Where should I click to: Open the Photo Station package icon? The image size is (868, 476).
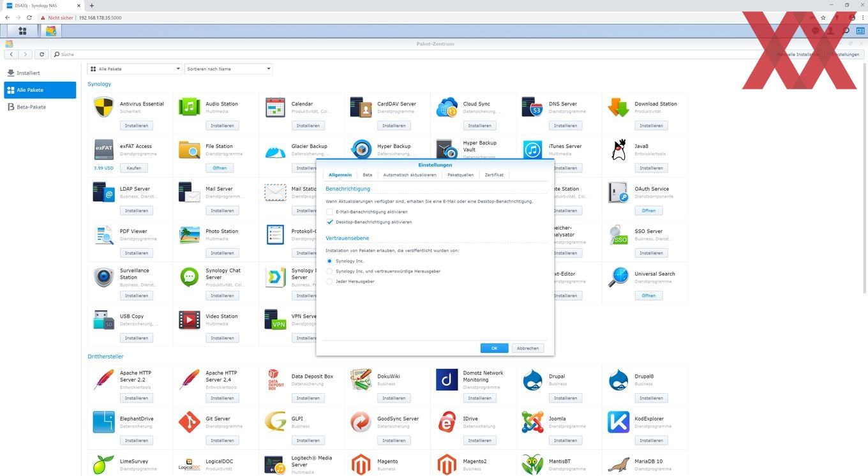coord(190,235)
